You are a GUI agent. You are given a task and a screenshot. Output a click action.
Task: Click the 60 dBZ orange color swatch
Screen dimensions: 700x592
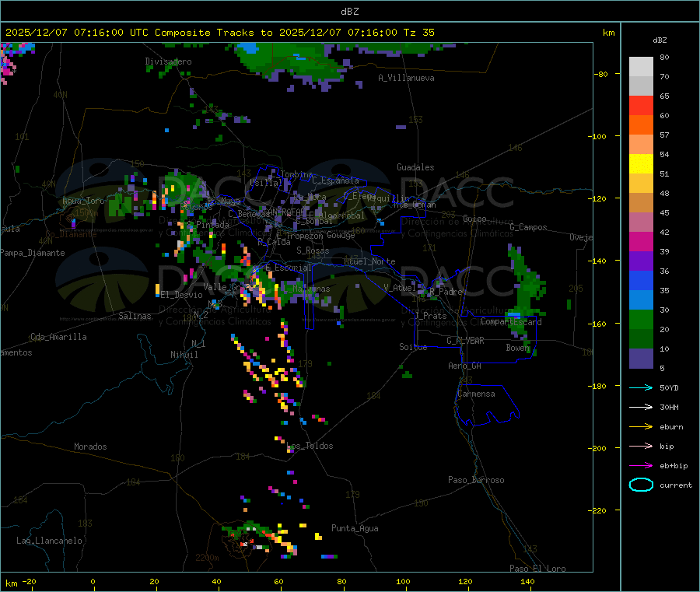pyautogui.click(x=641, y=125)
